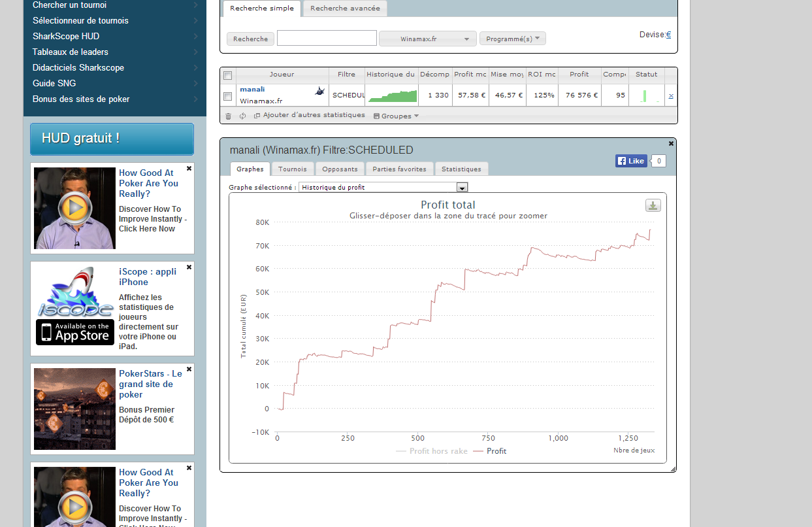This screenshot has height=527, width=812.
Task: Click the chart panel resize grip
Action: click(673, 469)
